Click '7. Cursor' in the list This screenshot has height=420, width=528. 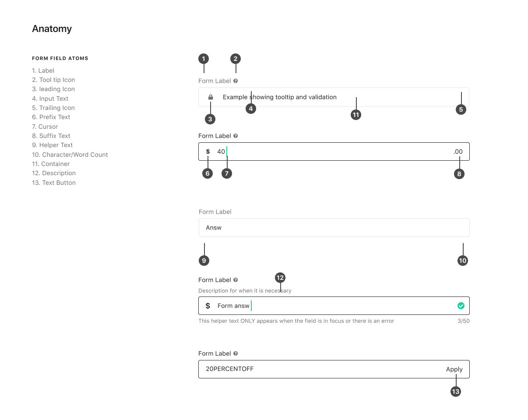click(x=45, y=127)
